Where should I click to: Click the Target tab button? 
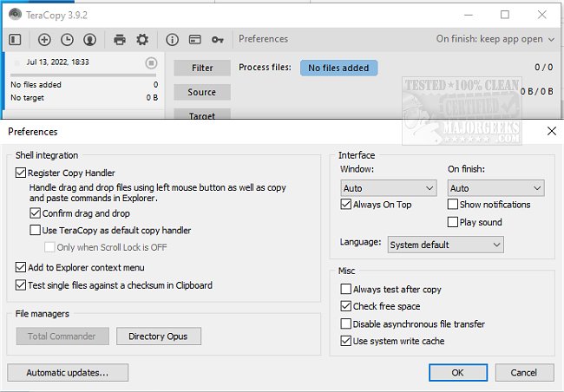tap(202, 114)
